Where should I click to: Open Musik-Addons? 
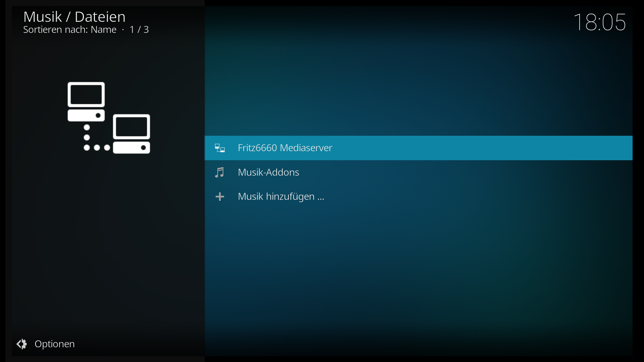[418, 172]
